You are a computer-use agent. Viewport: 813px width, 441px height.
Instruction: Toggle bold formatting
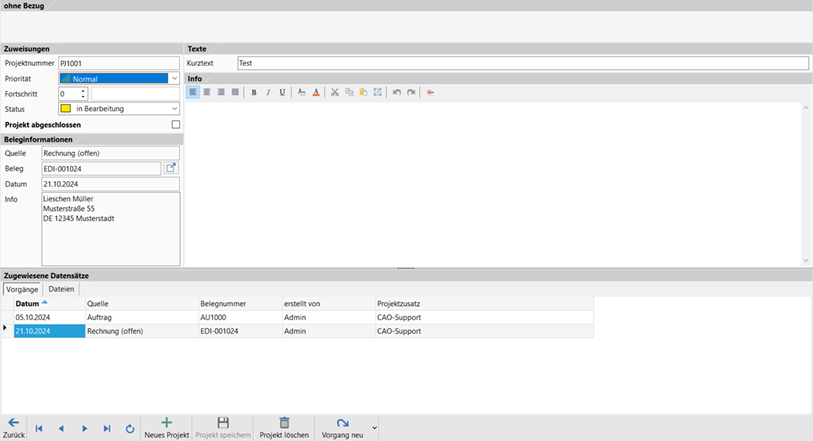(x=254, y=92)
